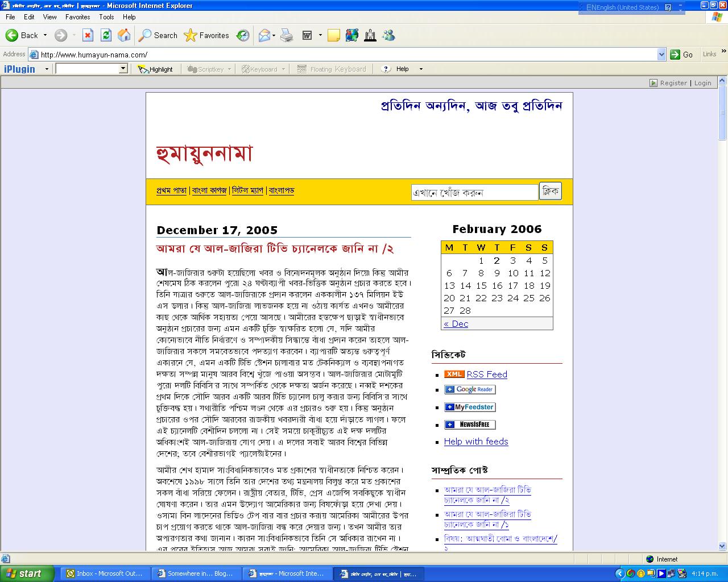Open the Messenger people icon
The width and height of the screenshot is (728, 582).
pyautogui.click(x=389, y=35)
